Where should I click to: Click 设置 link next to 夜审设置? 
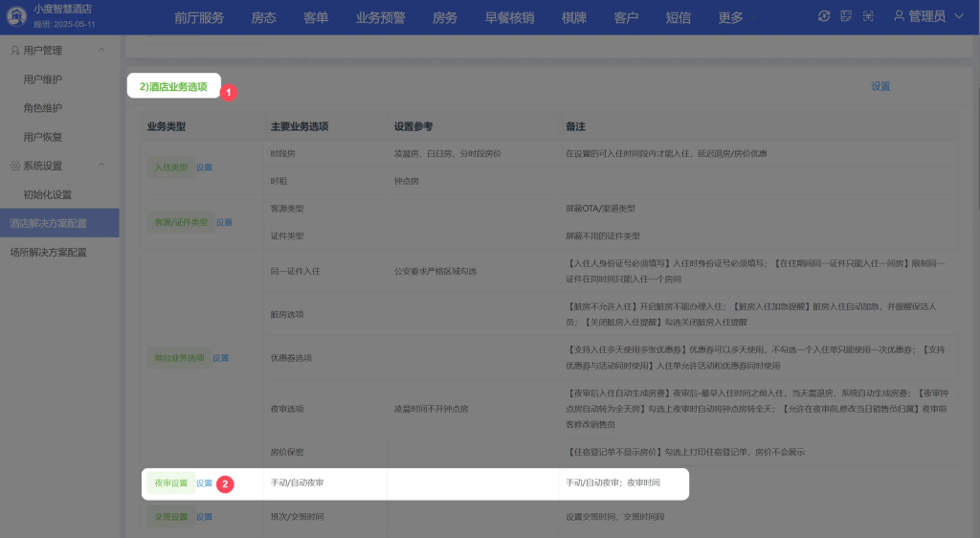(205, 483)
